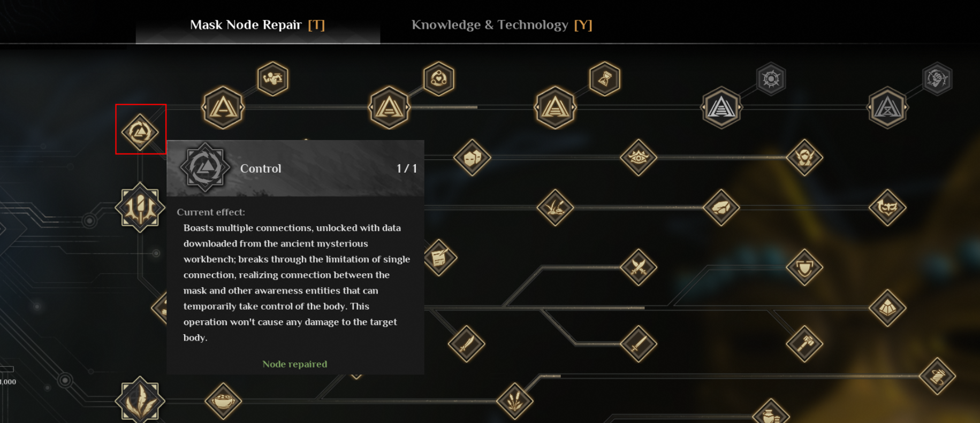Click the heart cycle hexagon node
The height and width of the screenshot is (423, 980).
(x=439, y=79)
